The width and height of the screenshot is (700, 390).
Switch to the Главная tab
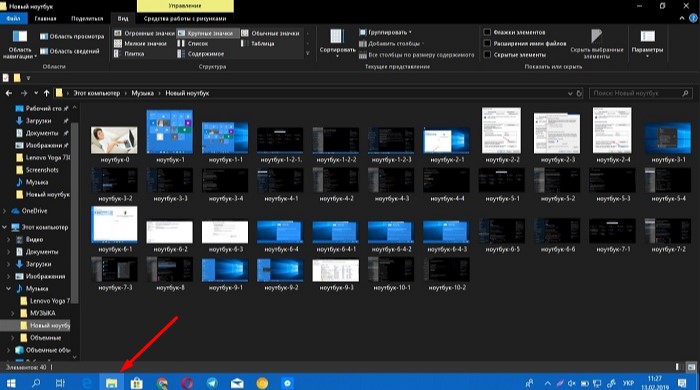click(46, 19)
